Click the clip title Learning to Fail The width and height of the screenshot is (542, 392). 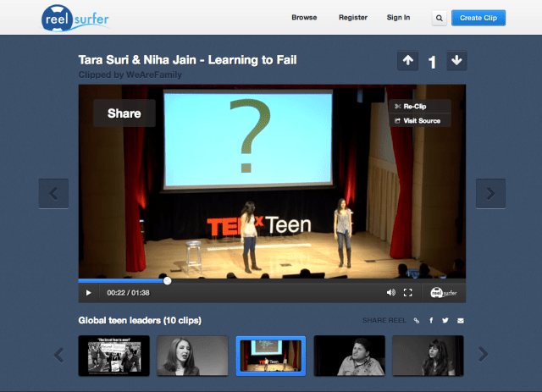187,60
